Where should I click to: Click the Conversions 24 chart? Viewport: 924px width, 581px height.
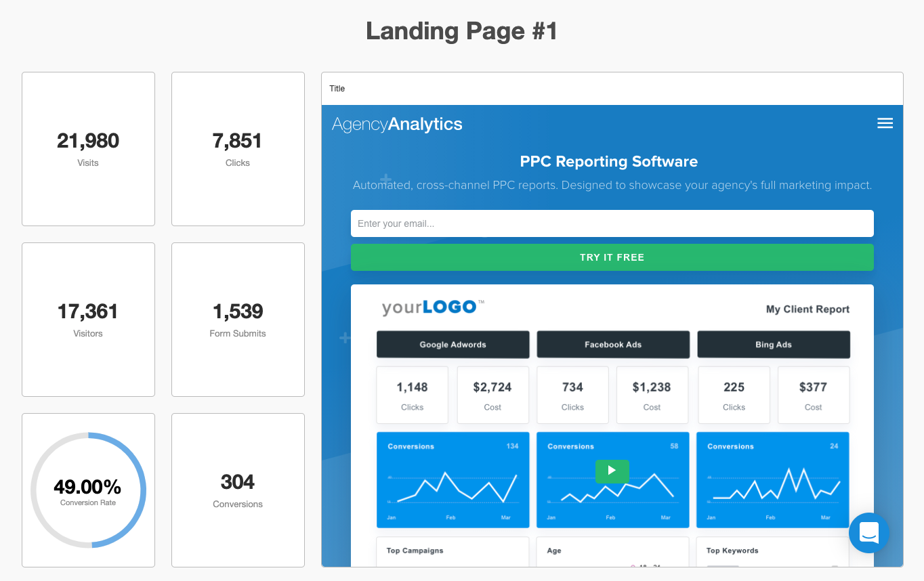coord(773,480)
